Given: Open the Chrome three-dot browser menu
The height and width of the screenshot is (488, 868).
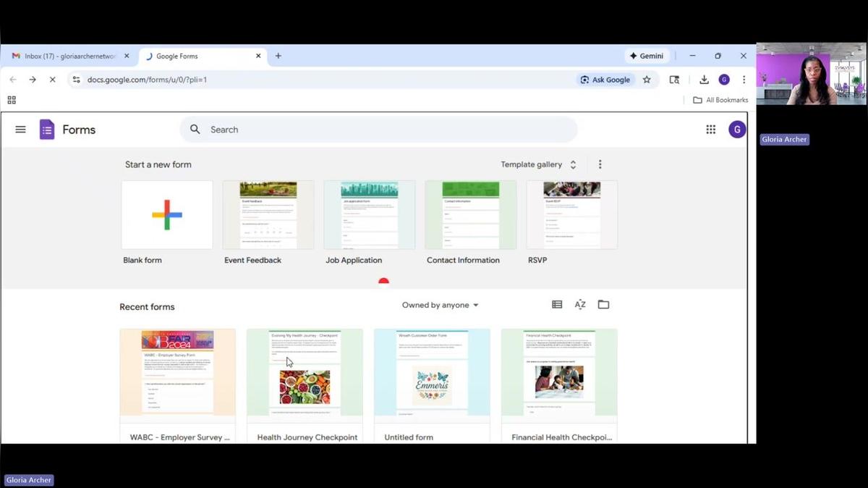Looking at the screenshot, I should [744, 80].
